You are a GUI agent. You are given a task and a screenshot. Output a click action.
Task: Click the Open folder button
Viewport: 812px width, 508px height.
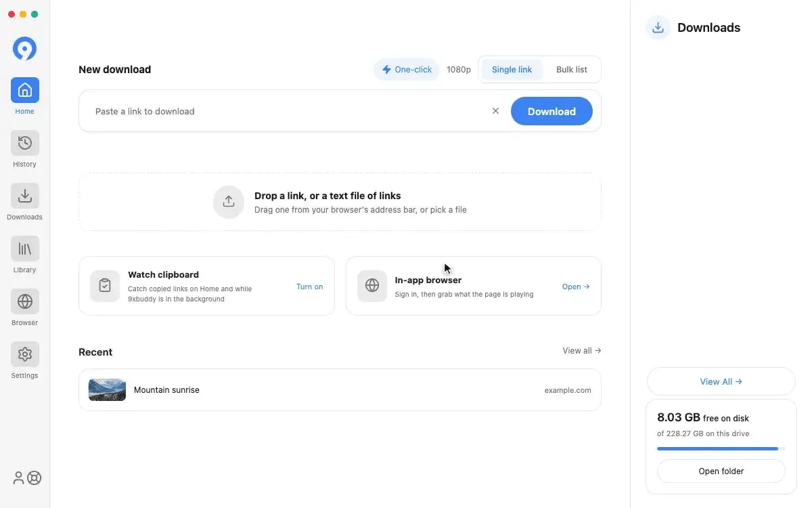(x=721, y=471)
